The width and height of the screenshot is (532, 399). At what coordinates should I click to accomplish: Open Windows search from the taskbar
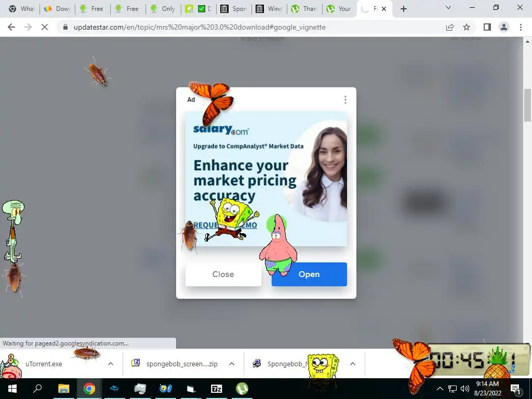coord(37,389)
